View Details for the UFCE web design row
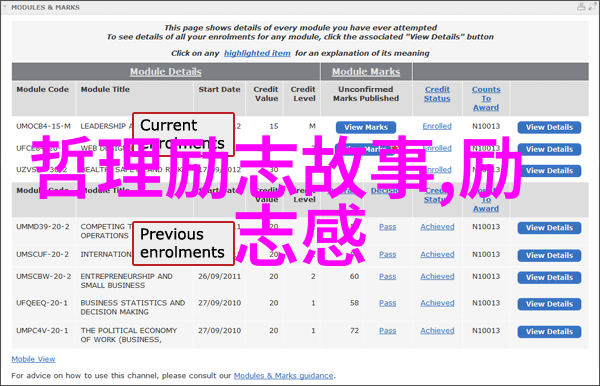This screenshot has width=600, height=386. (549, 149)
